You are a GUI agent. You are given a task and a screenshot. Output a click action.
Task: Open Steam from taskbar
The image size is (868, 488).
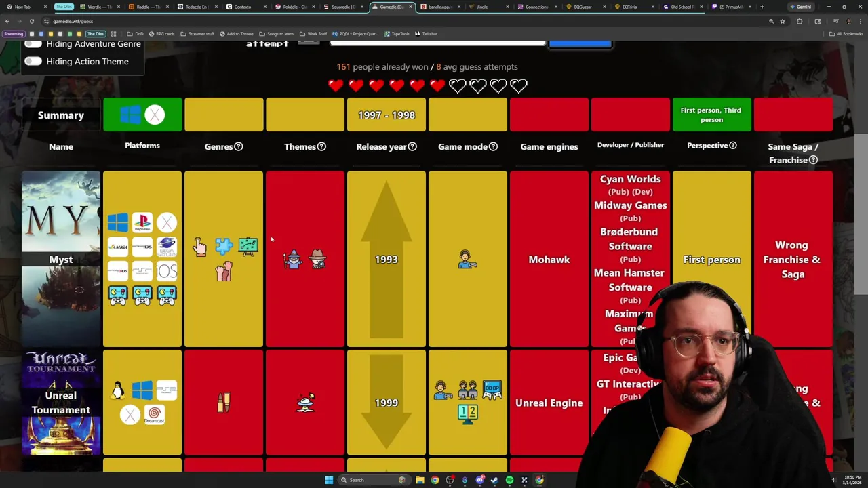click(x=494, y=480)
